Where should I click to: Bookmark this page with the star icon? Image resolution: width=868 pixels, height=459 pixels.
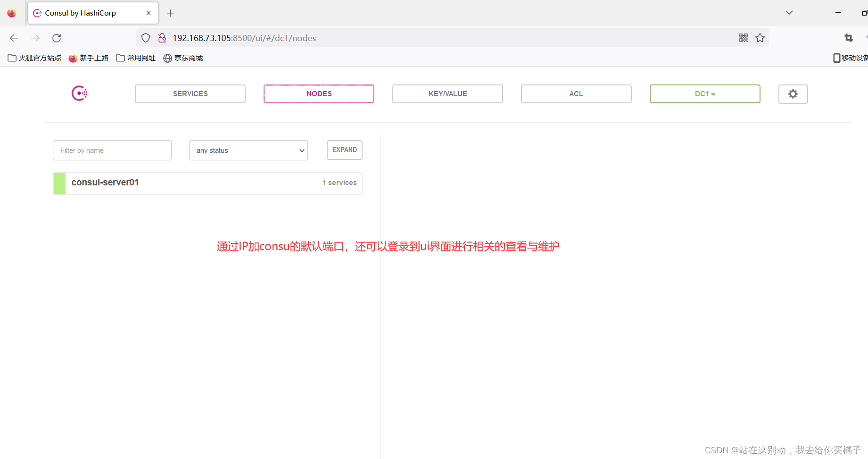point(760,38)
